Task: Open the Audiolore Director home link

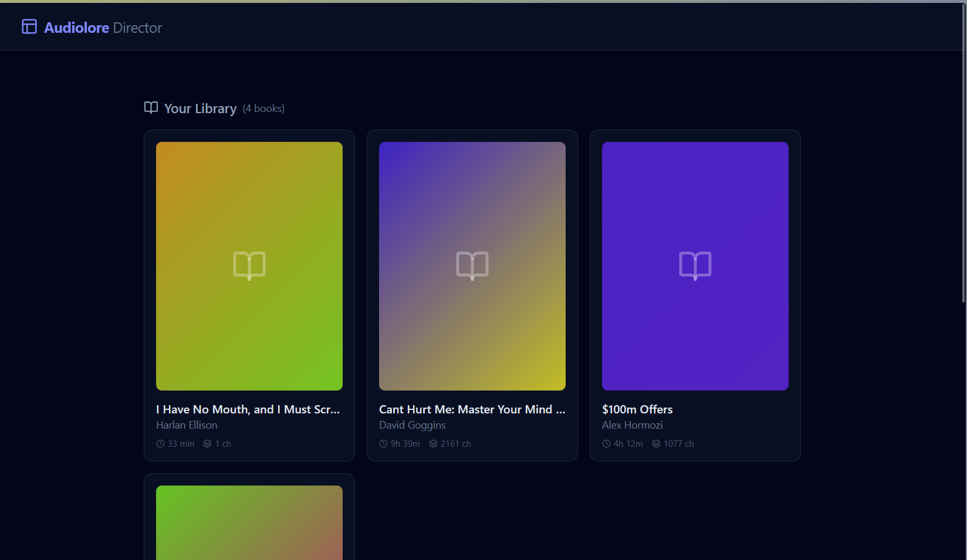Action: (92, 28)
